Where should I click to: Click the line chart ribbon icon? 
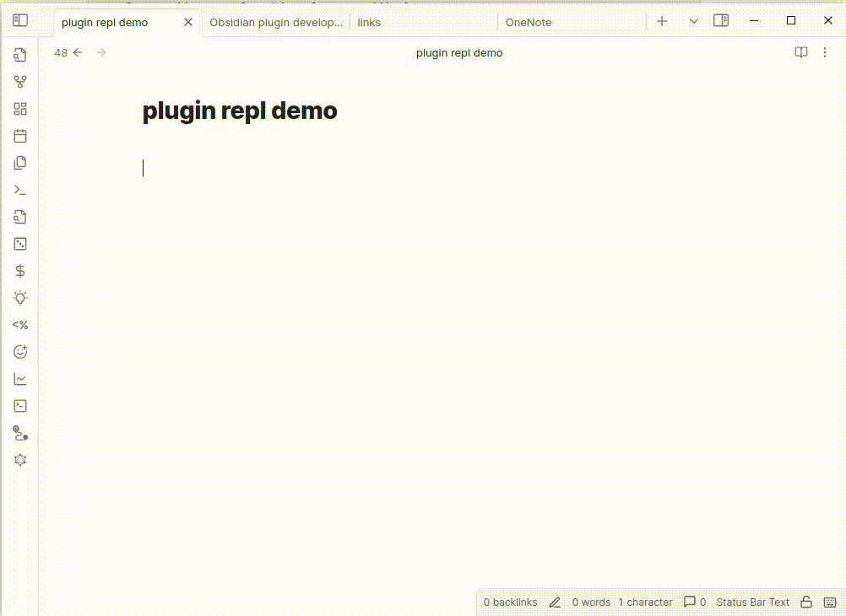[x=20, y=379]
